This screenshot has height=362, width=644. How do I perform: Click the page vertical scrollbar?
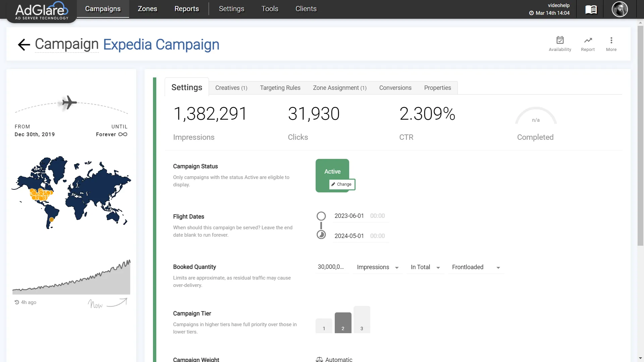tap(640, 134)
